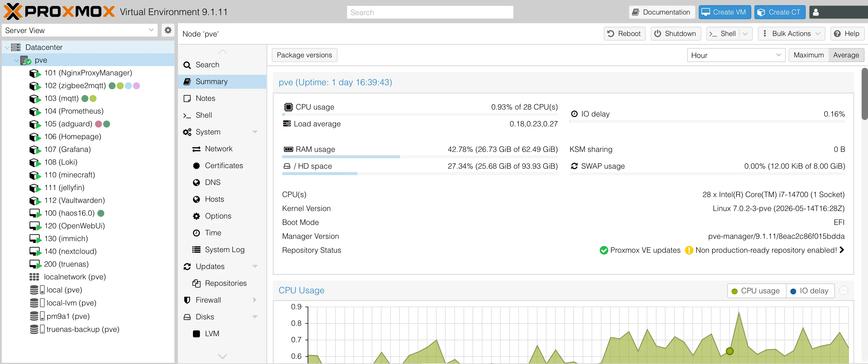Image resolution: width=868 pixels, height=364 pixels.
Task: Expand the Firewall menu section arrow
Action: (255, 300)
